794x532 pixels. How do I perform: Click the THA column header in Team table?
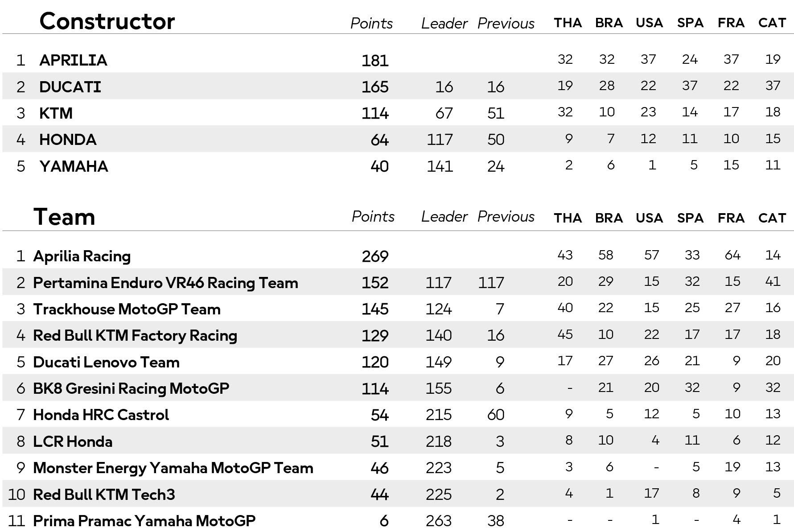[x=568, y=218]
